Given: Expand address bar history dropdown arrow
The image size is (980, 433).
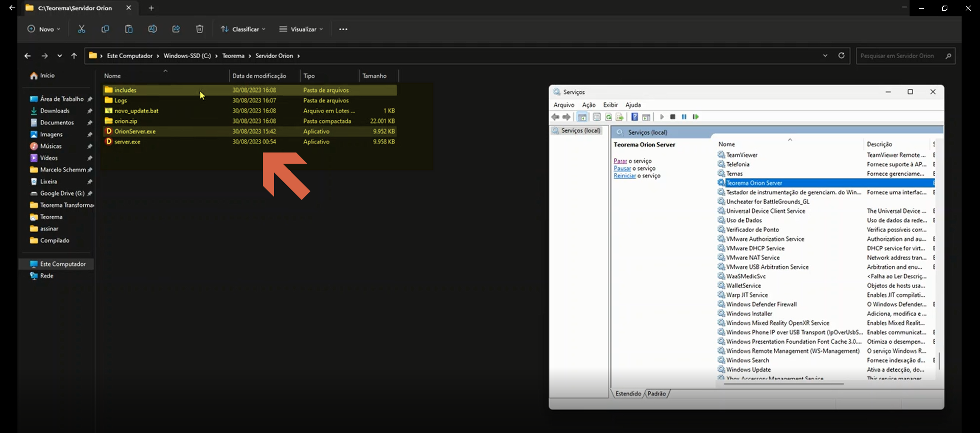Looking at the screenshot, I should [825, 56].
